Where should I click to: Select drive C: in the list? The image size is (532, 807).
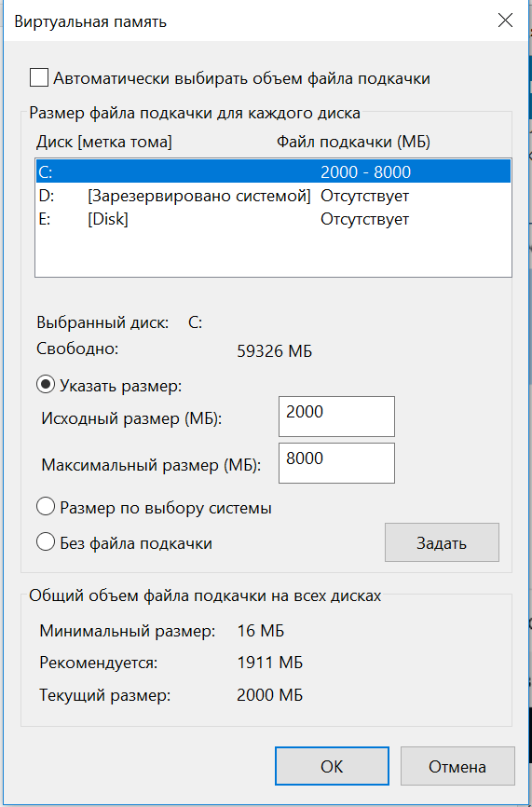tap(273, 171)
